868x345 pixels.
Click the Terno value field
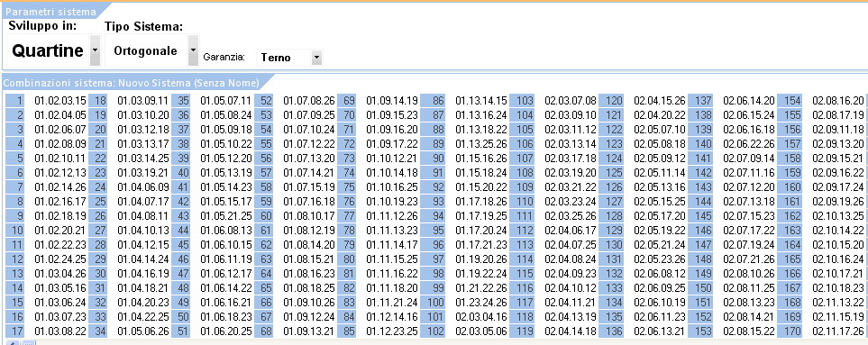pos(283,57)
